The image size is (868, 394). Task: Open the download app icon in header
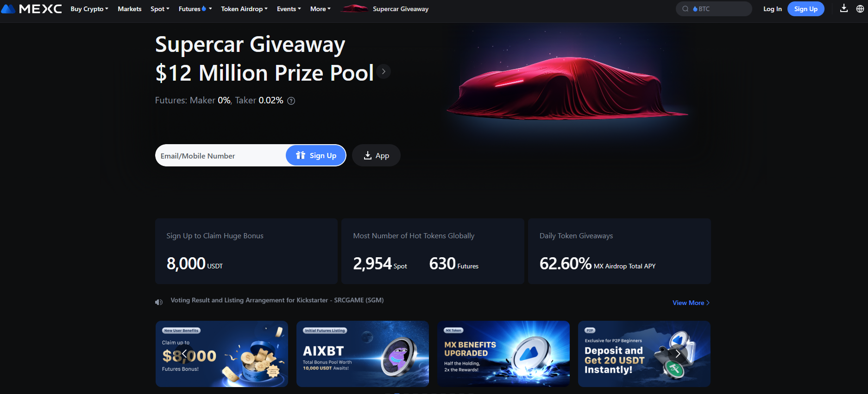point(844,8)
